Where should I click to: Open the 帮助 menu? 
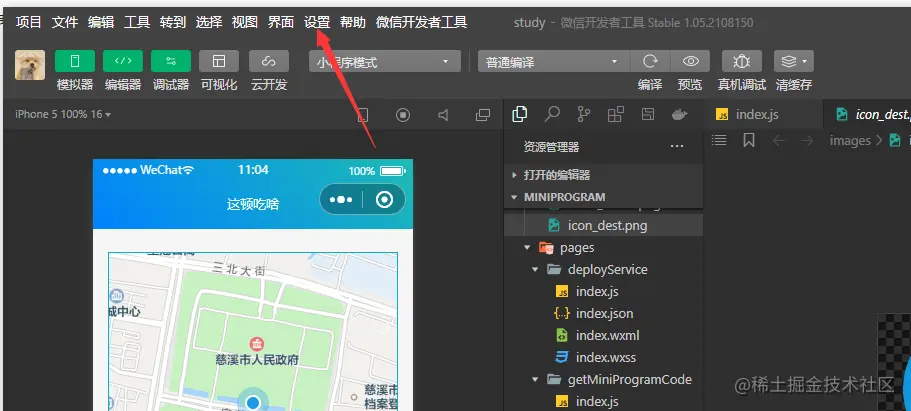coord(353,23)
